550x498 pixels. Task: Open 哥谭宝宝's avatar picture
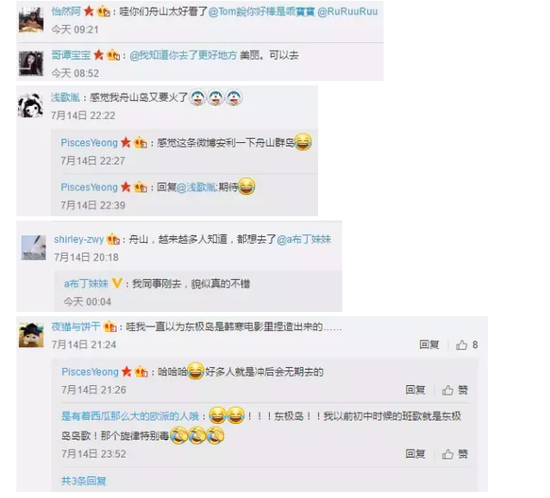(31, 63)
